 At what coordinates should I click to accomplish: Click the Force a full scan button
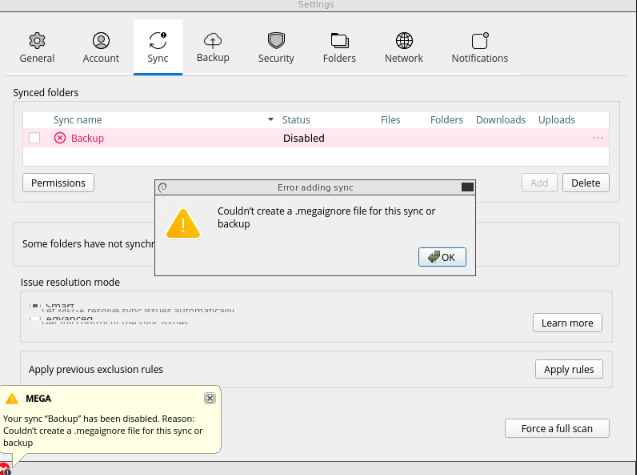(x=557, y=428)
